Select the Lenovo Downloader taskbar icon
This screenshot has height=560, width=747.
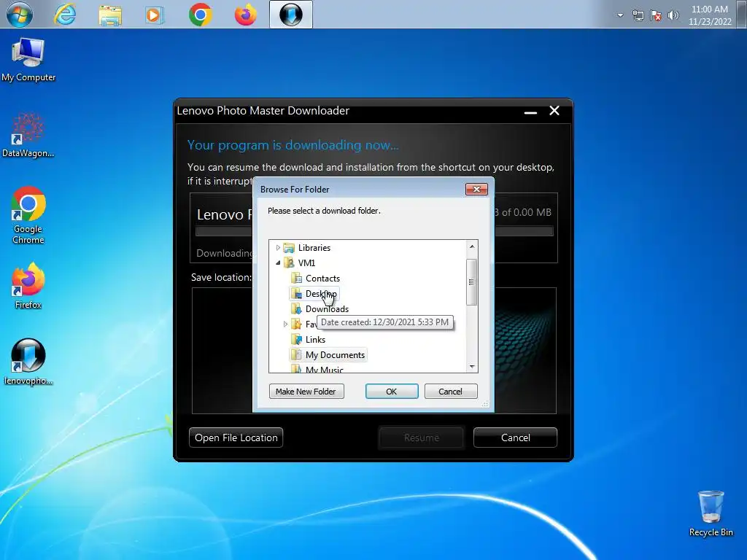pos(290,15)
